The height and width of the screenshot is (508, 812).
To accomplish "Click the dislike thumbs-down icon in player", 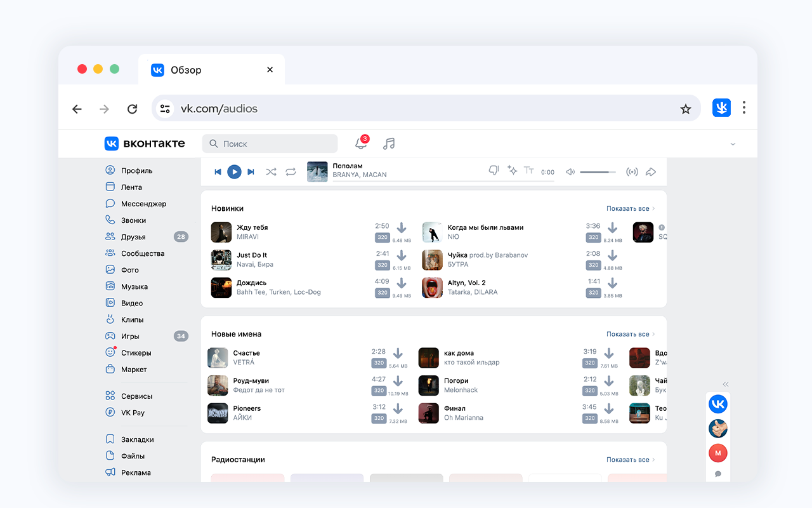I will (494, 171).
